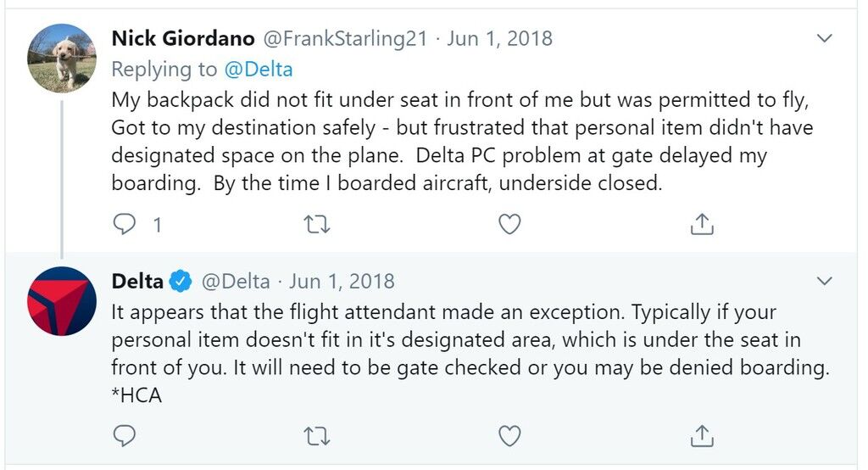Expand options chevron on Delta's tweet

[x=825, y=281]
